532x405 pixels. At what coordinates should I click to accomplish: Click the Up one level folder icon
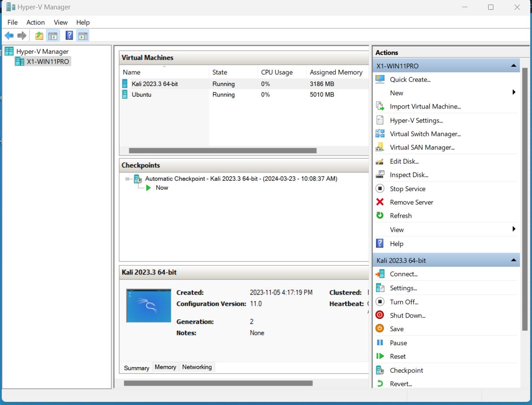39,35
